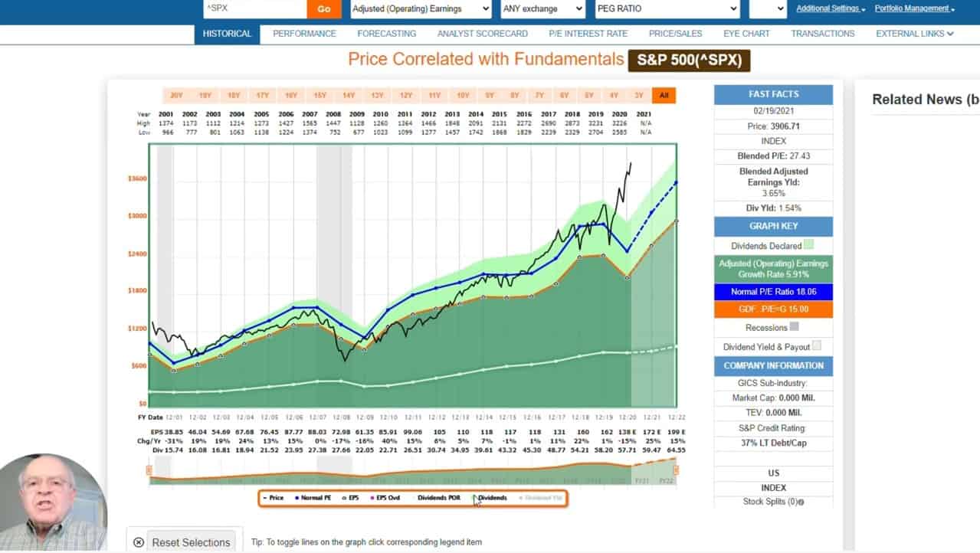Toggle Dividends legend item on graph
This screenshot has height=553, width=980.
tap(492, 498)
